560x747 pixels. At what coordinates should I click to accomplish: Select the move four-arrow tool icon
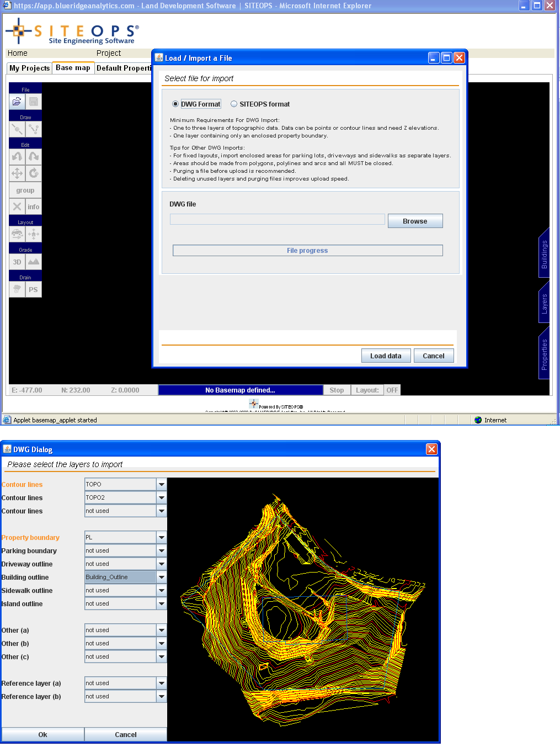tap(17, 173)
